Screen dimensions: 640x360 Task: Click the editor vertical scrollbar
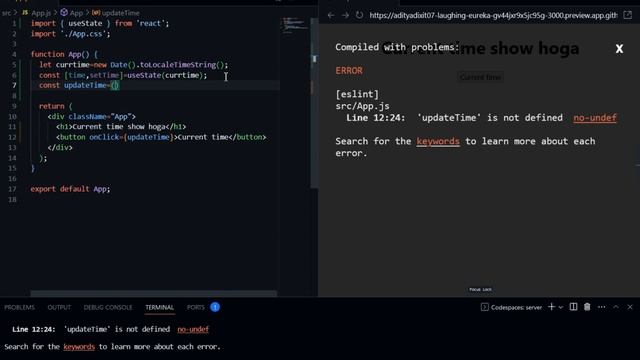coord(314,102)
